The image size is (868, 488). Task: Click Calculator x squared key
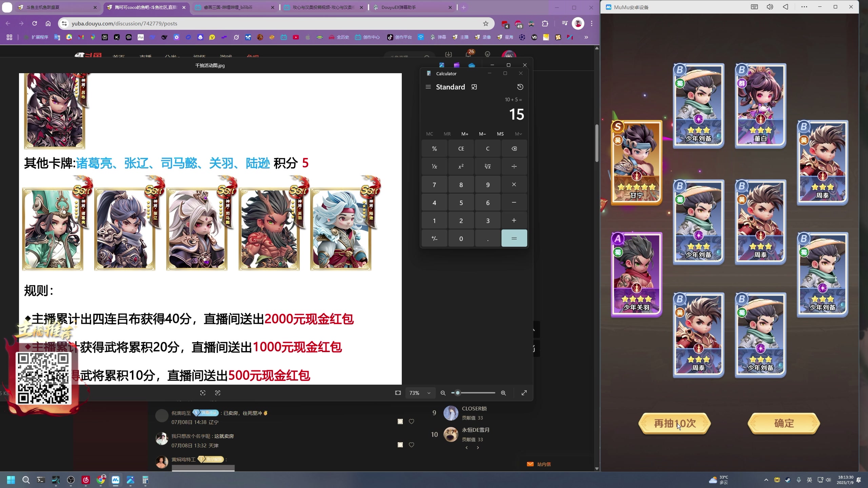pyautogui.click(x=461, y=166)
